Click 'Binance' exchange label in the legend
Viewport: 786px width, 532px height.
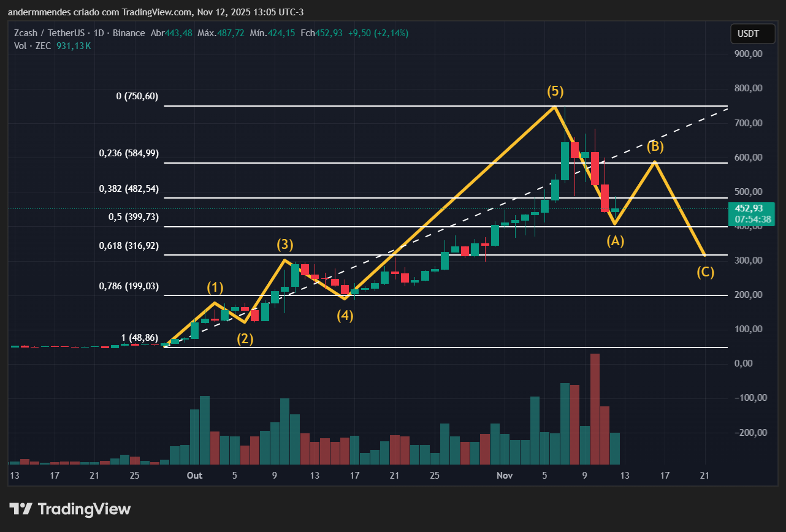[129, 32]
